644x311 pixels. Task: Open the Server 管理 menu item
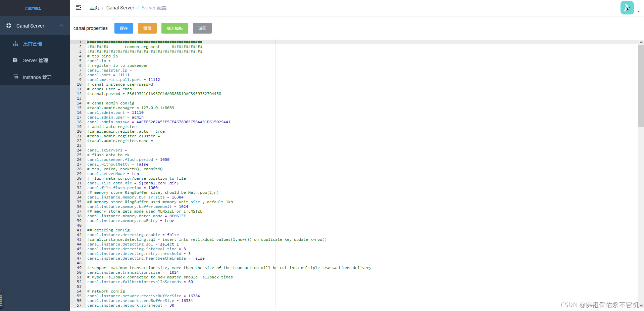click(36, 60)
